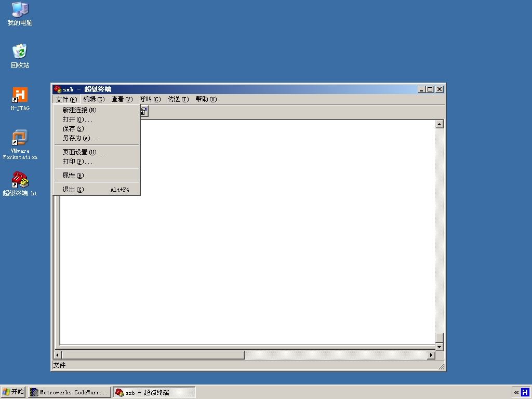Image resolution: width=532 pixels, height=399 pixels.
Task: Choose 页面设置(U)... from the File menu
Action: click(97, 152)
